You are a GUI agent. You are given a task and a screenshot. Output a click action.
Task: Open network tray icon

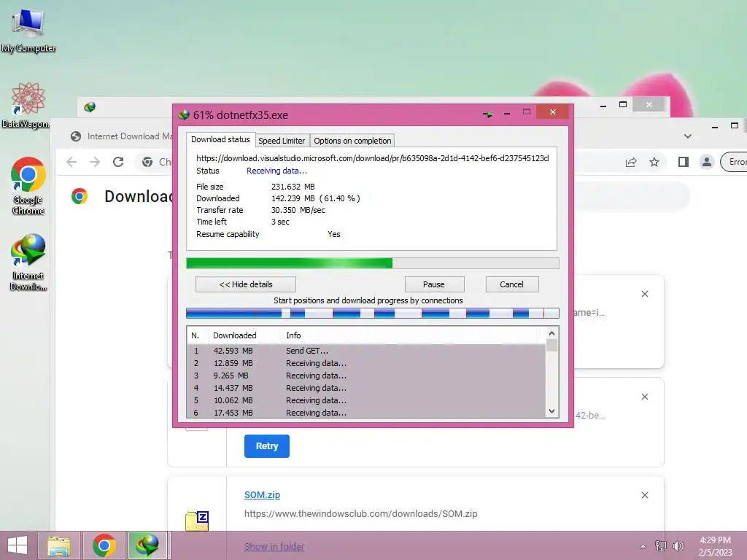pos(661,546)
